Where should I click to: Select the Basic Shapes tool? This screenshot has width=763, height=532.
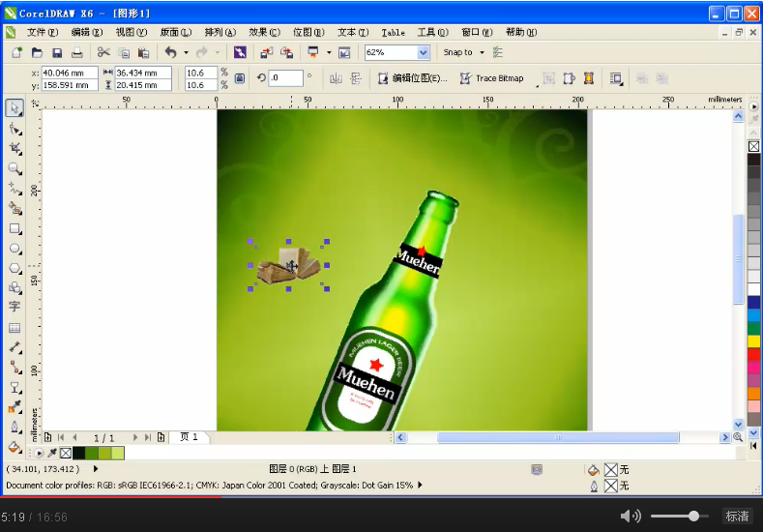tap(15, 287)
